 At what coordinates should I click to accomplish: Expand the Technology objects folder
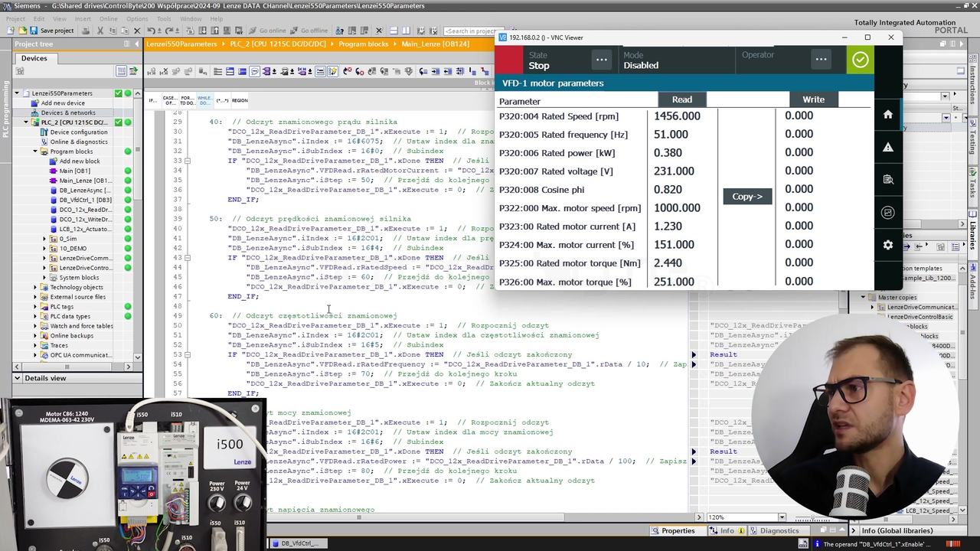[x=35, y=287]
